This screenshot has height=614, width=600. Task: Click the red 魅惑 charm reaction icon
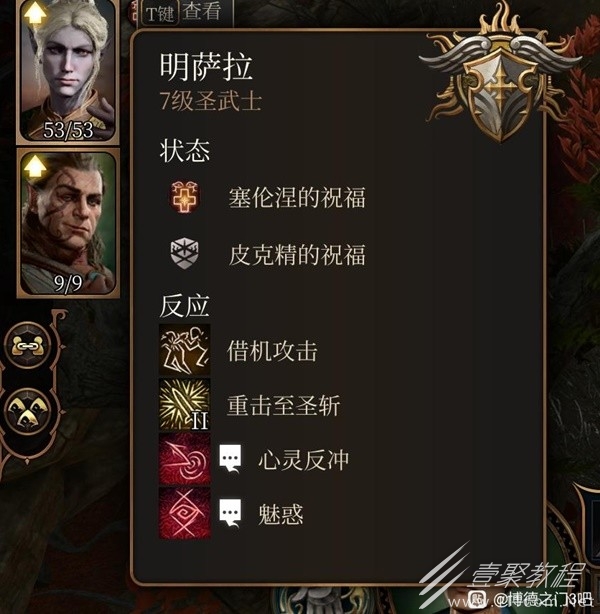(184, 513)
